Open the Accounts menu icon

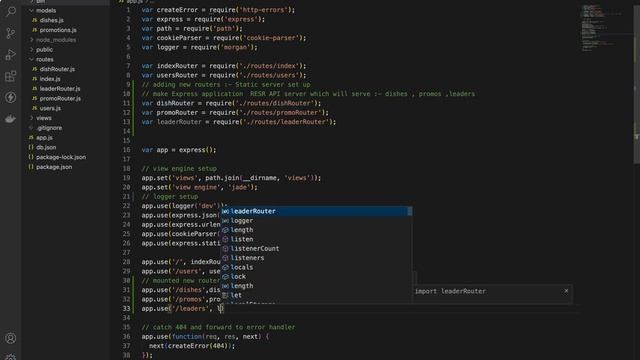[x=11, y=338]
